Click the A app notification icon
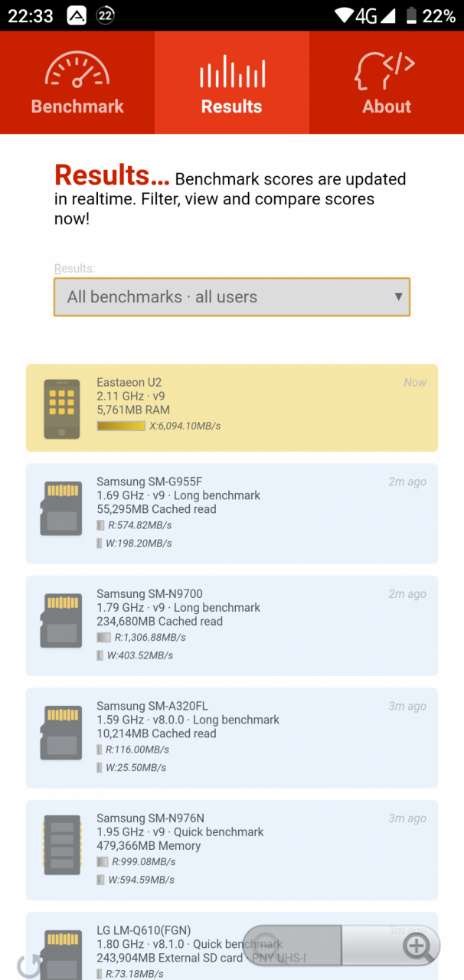Image resolution: width=464 pixels, height=980 pixels. pos(77,15)
